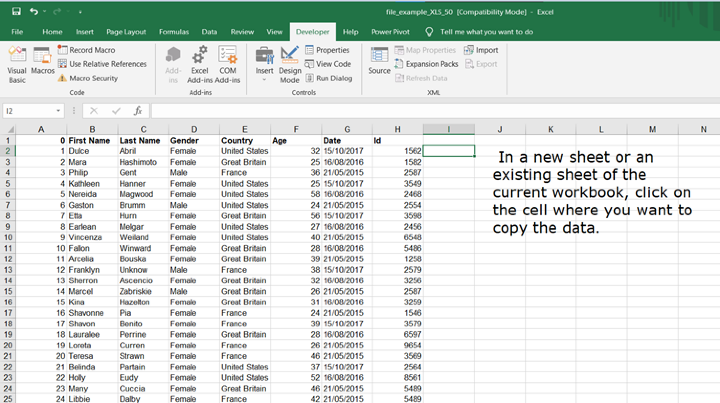
Task: Click the Tell me search field
Action: (x=486, y=32)
